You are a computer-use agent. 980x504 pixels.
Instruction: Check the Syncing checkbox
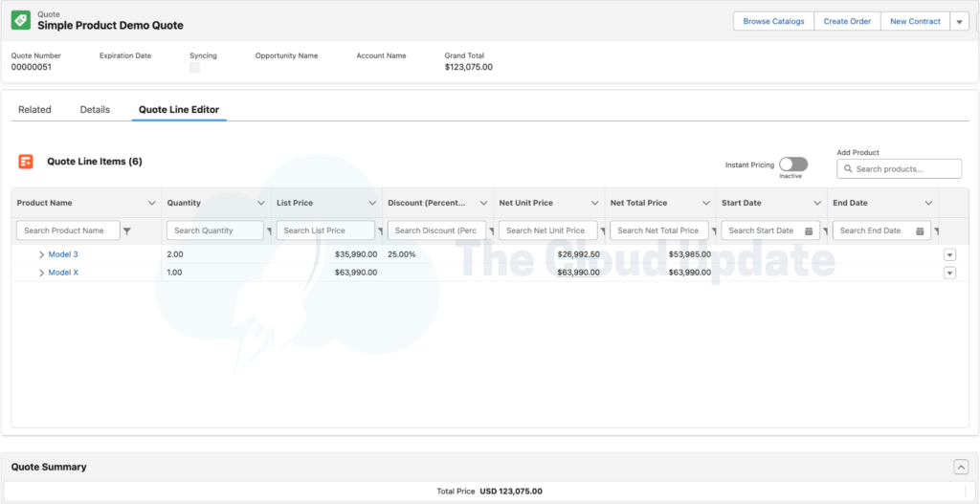click(x=195, y=68)
